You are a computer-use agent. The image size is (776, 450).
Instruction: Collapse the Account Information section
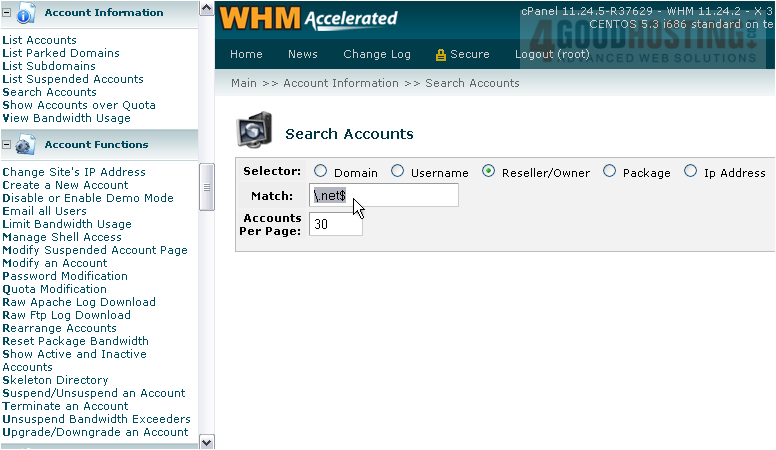pos(7,13)
